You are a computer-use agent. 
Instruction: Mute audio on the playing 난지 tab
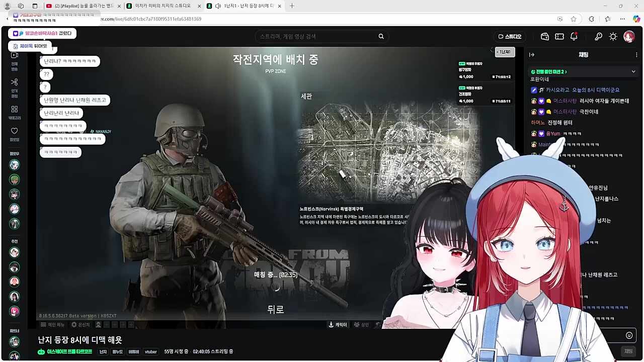tap(218, 6)
